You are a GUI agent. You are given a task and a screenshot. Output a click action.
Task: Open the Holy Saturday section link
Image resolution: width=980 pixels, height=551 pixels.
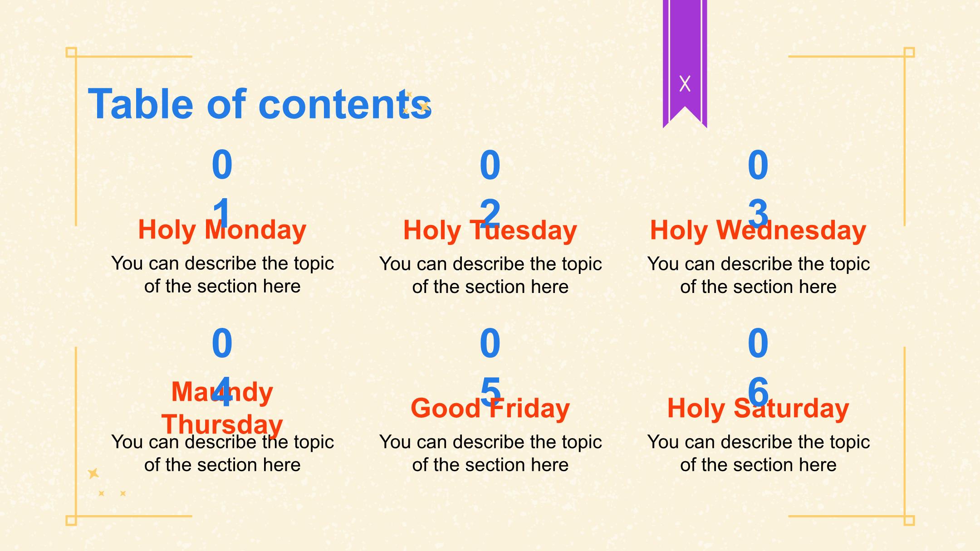click(x=758, y=408)
